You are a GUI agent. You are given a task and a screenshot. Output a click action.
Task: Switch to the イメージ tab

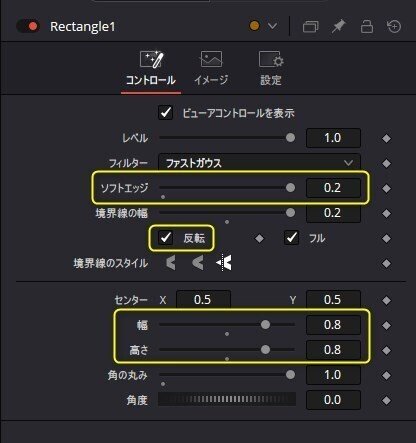point(211,69)
